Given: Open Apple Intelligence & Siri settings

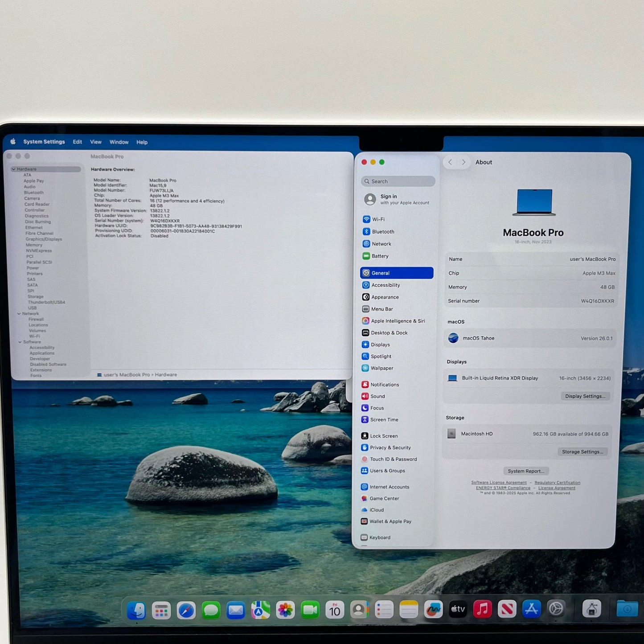Looking at the screenshot, I should tap(397, 321).
